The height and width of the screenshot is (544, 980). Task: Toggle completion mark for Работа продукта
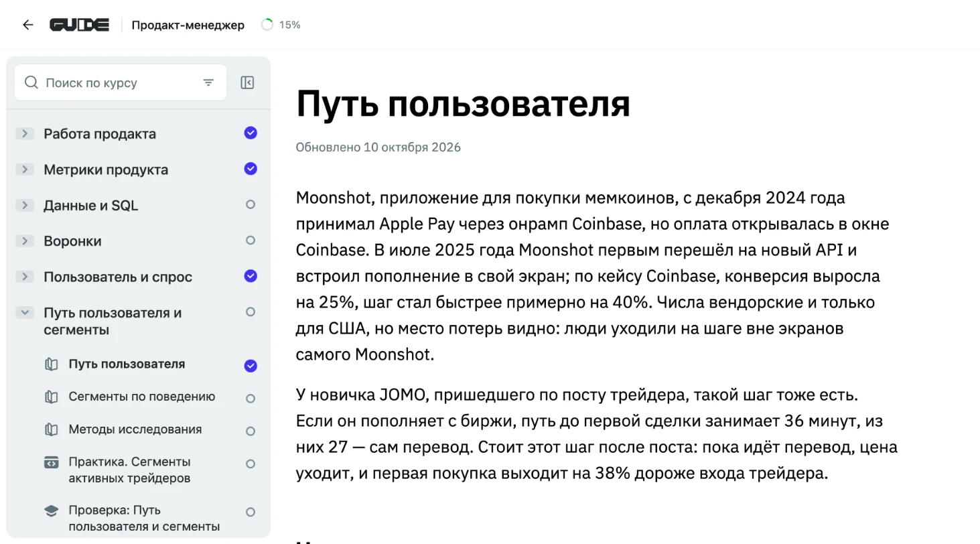tap(251, 133)
